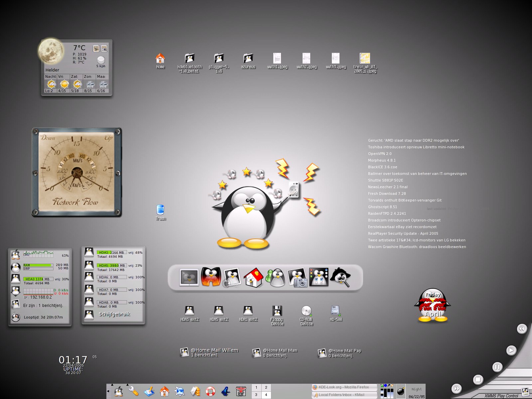Image resolution: width=532 pixels, height=399 pixels.
Task: Check @Home Mail Willem mailbox
Action: coord(209,352)
